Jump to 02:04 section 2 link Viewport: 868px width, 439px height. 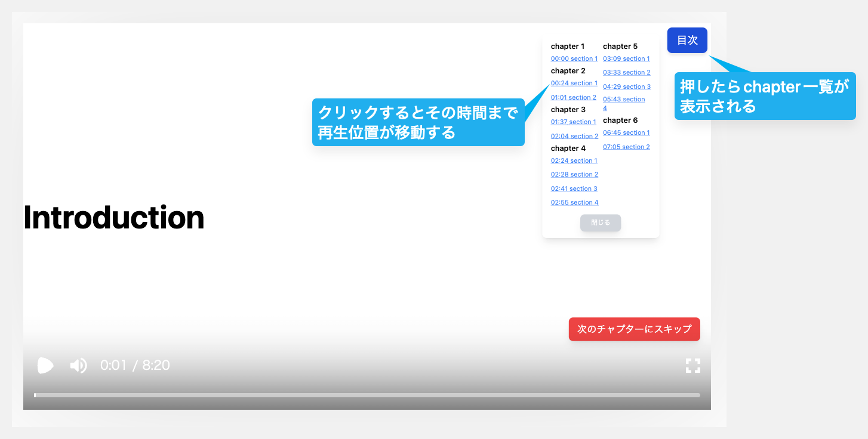point(574,136)
